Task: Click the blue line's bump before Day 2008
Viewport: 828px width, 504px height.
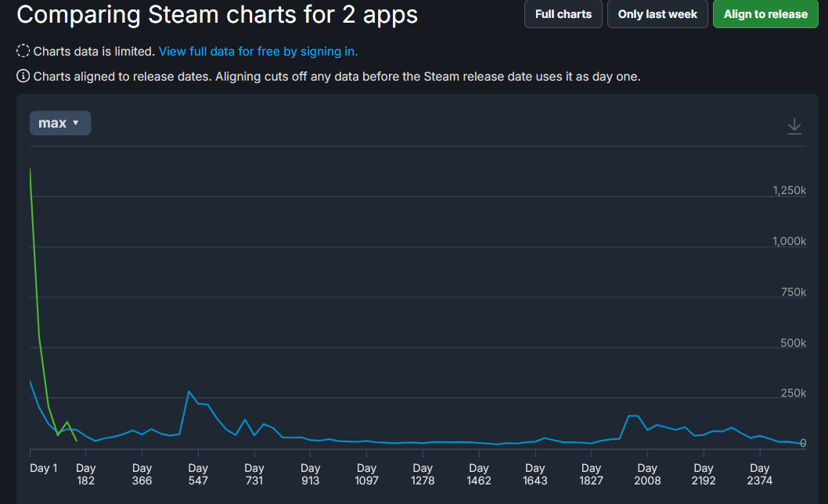Action: coord(633,416)
